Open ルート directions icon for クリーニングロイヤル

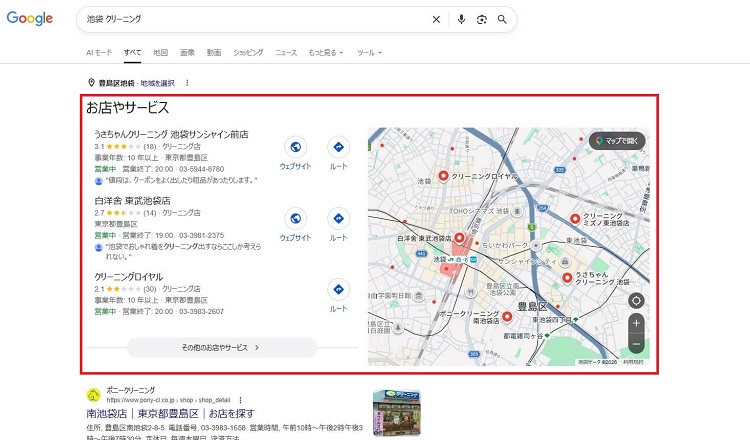point(339,289)
